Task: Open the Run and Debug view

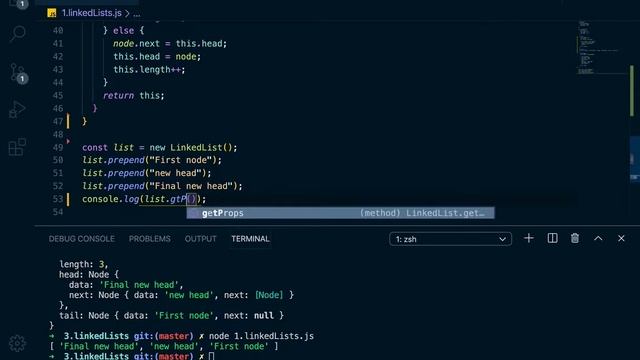Action: (17, 109)
